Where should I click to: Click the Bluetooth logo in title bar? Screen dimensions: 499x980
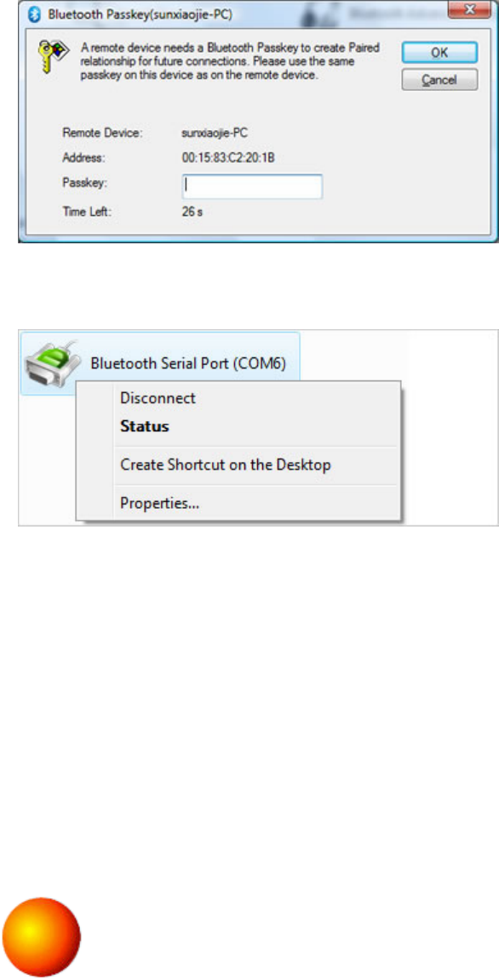click(x=35, y=15)
